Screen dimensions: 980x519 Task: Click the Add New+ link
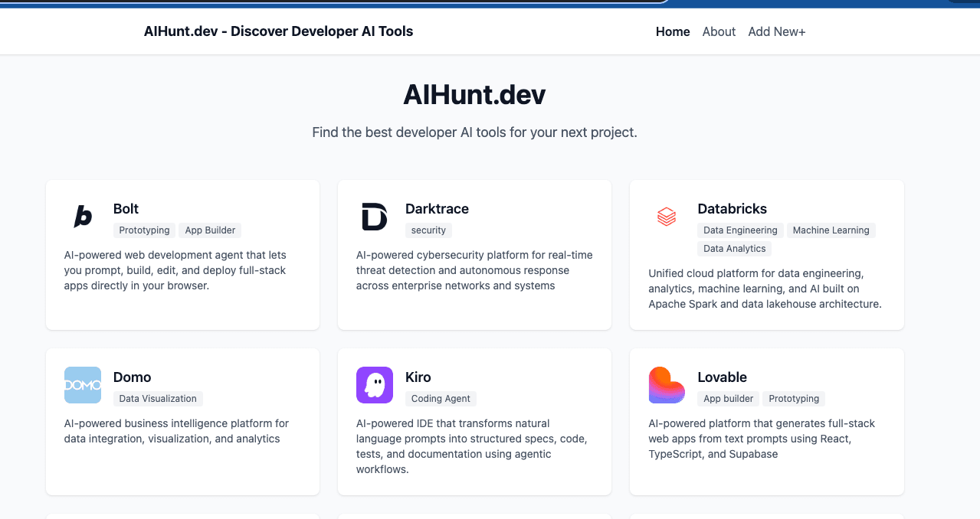[x=776, y=31]
